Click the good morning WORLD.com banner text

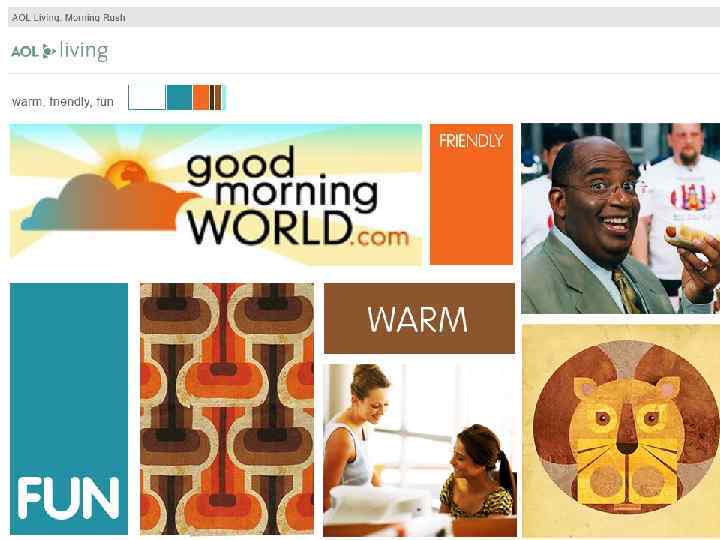298,201
